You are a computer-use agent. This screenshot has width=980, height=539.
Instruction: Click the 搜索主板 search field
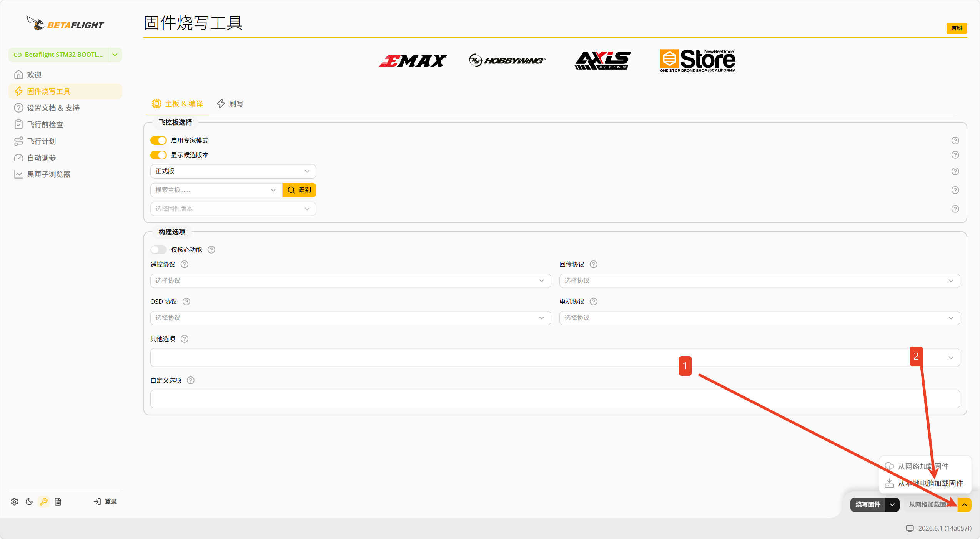(x=216, y=190)
